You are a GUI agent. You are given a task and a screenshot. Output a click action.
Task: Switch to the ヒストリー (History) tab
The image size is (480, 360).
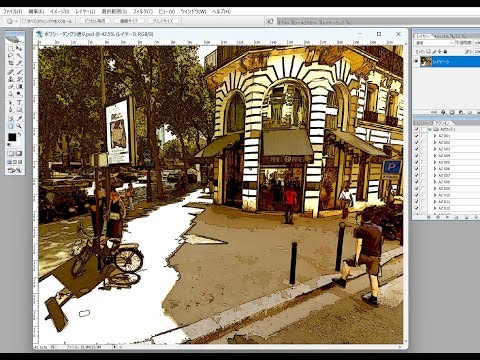(423, 123)
